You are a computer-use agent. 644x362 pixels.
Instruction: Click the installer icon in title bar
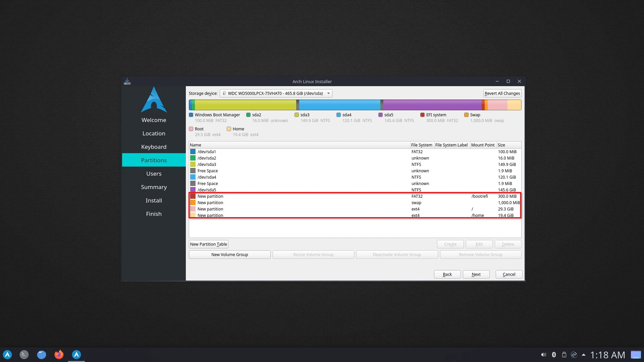coord(127,81)
